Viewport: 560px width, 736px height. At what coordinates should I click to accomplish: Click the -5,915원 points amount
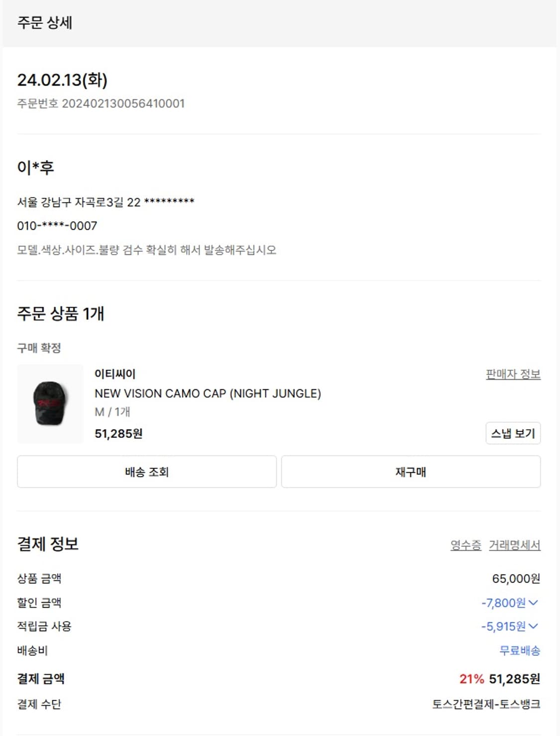pos(503,626)
